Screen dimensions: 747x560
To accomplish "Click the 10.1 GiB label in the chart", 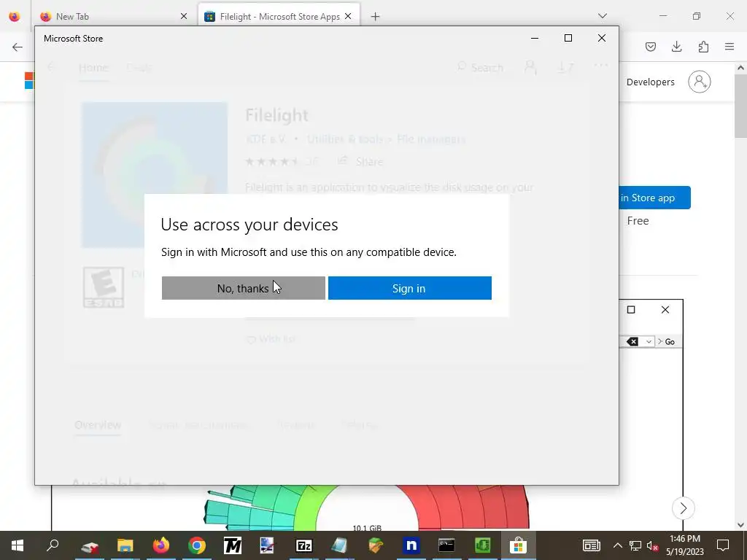I will [x=367, y=528].
